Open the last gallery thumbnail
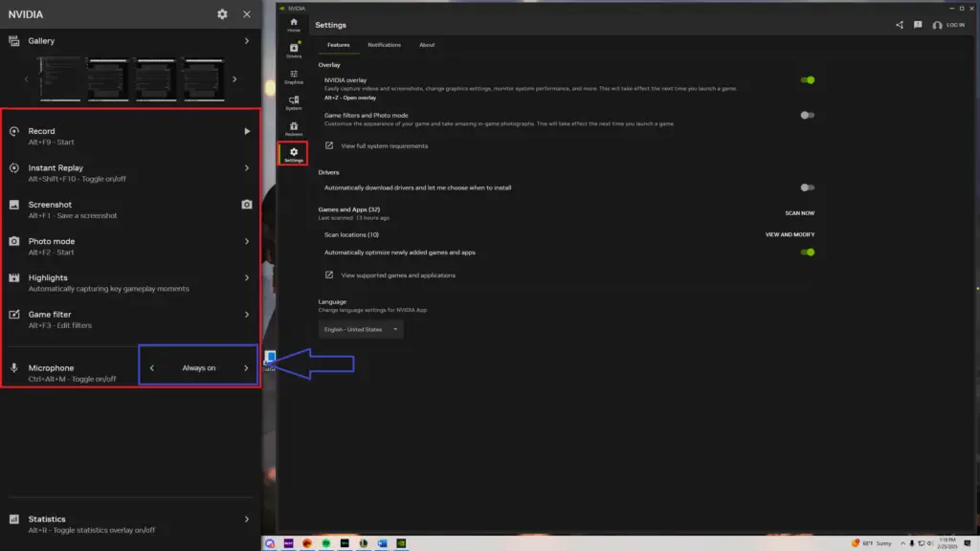The image size is (980, 551). coord(204,79)
